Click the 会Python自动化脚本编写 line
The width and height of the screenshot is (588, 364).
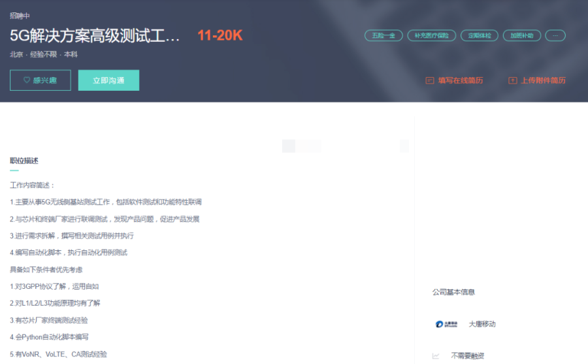(x=49, y=337)
